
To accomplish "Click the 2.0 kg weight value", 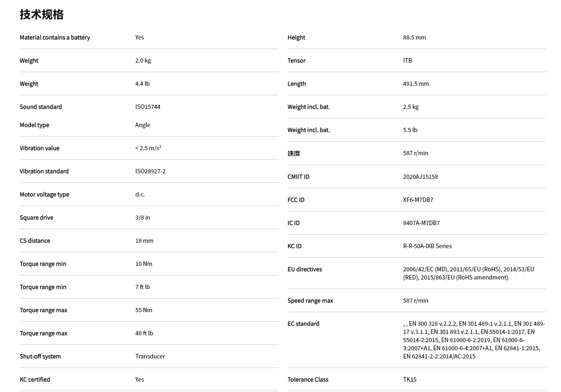I will [x=143, y=60].
